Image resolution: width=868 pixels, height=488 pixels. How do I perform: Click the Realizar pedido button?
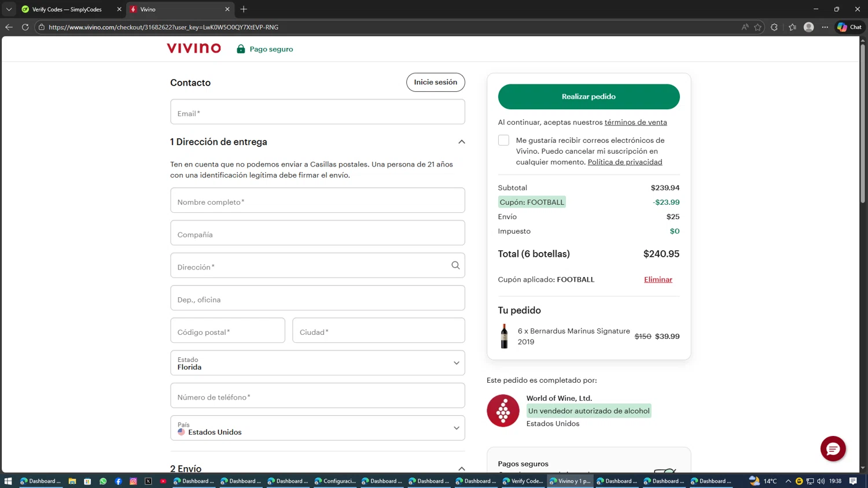[589, 97]
